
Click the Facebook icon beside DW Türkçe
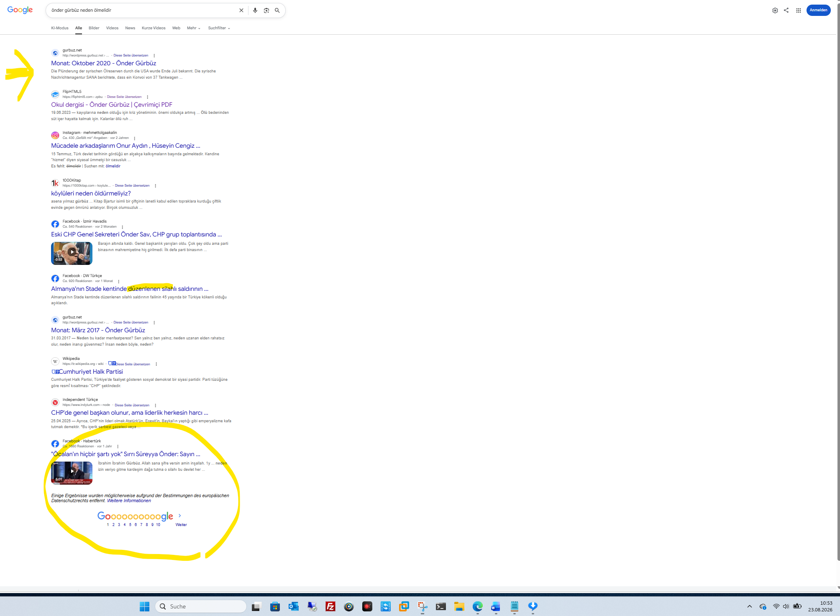pyautogui.click(x=55, y=279)
